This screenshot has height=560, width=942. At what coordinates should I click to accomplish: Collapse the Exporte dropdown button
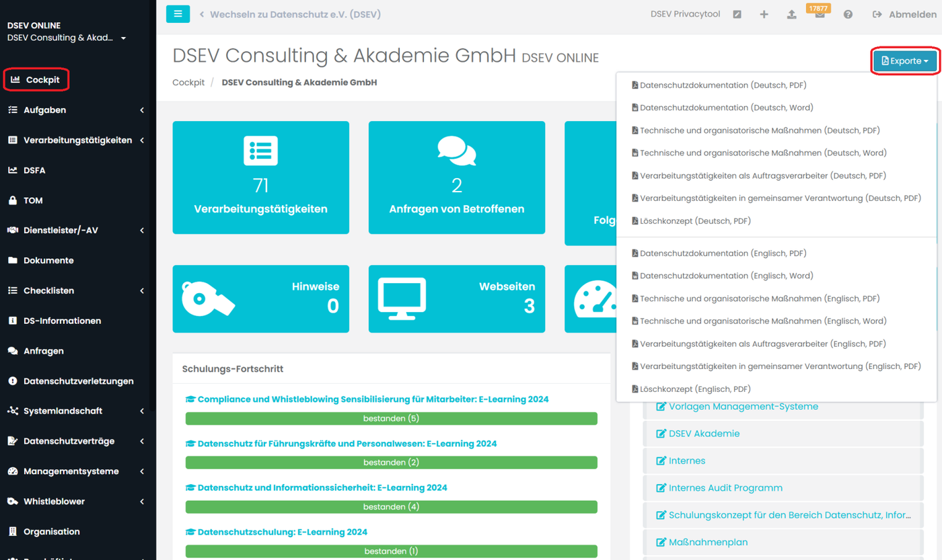click(905, 61)
